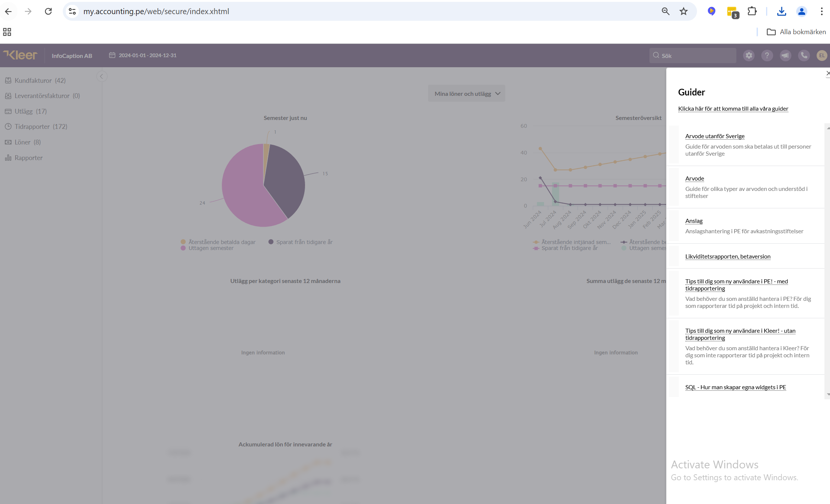Click the Löner sidebar icon
The width and height of the screenshot is (830, 504).
pos(8,142)
